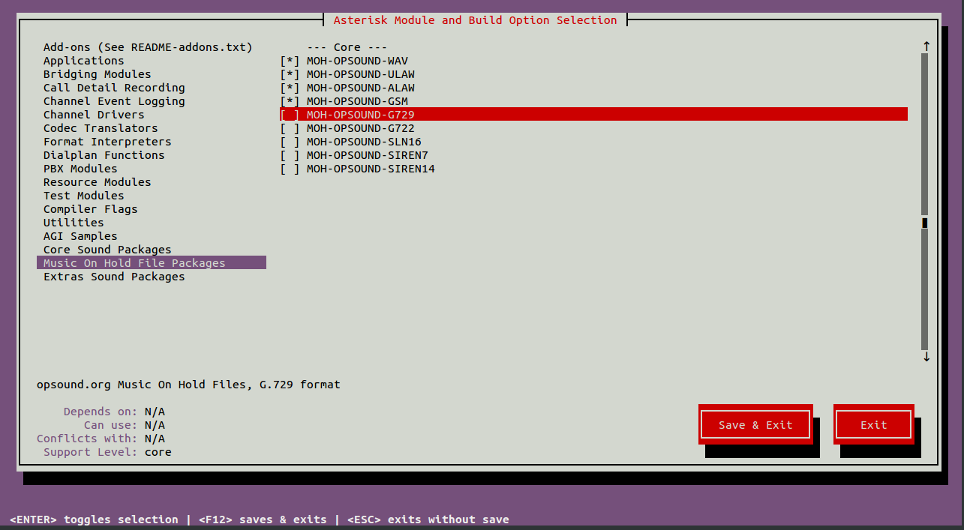Click the 'Support Level:' label
964x530 pixels.
pyautogui.click(x=90, y=453)
